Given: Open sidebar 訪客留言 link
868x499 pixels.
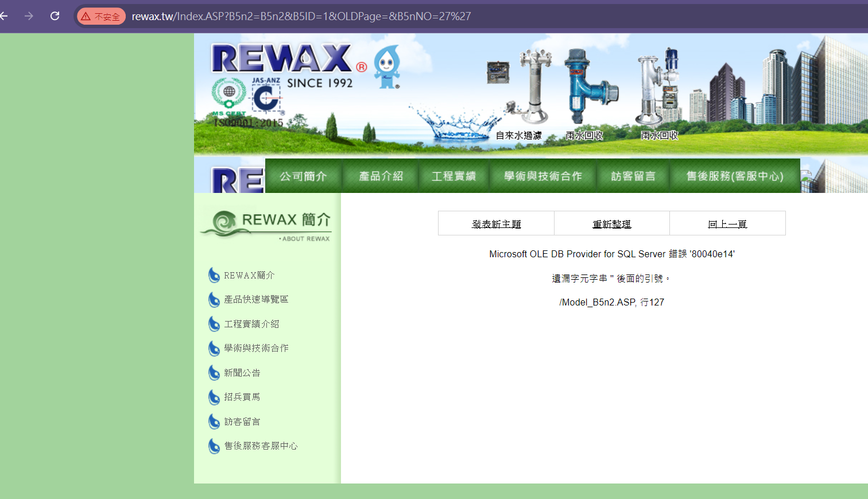Looking at the screenshot, I should [242, 421].
